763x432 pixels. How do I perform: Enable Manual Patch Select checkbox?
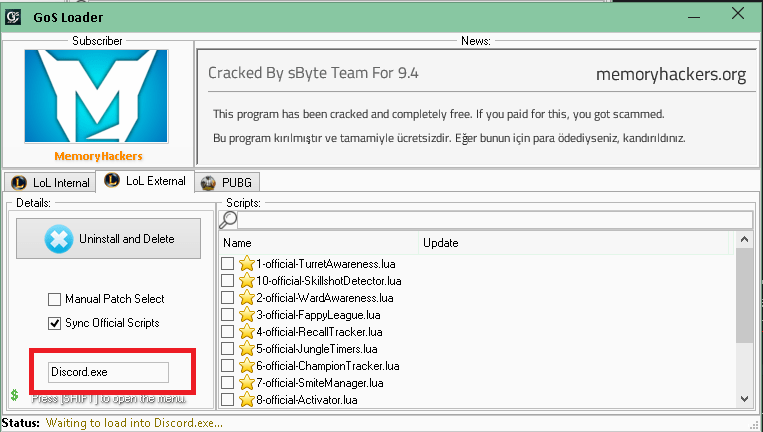pos(54,299)
